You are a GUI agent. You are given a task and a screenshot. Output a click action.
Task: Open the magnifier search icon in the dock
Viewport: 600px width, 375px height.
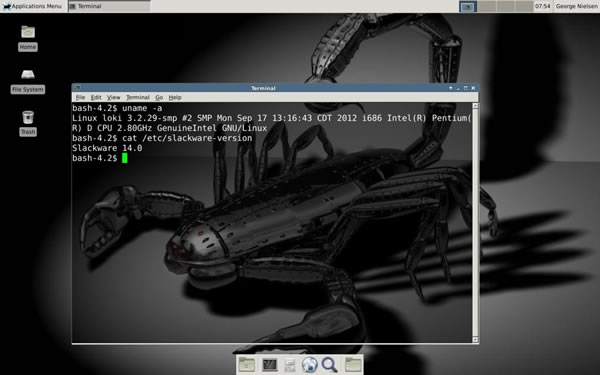point(329,364)
